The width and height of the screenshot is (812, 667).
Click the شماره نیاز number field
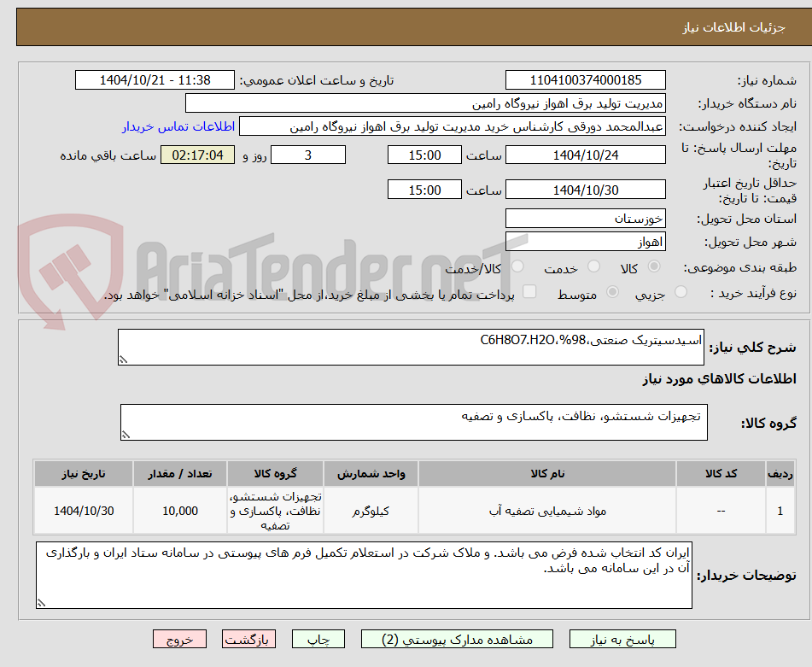click(x=585, y=80)
